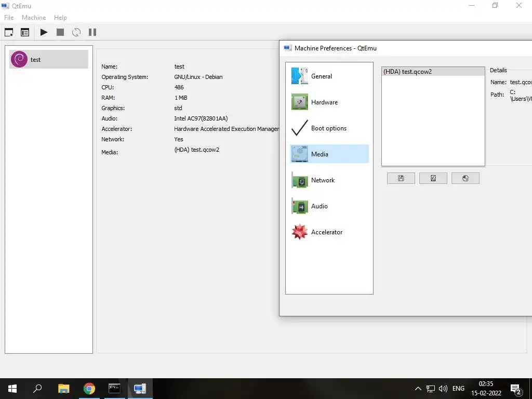Show hidden system tray icons
This screenshot has height=399, width=532.
[418, 389]
